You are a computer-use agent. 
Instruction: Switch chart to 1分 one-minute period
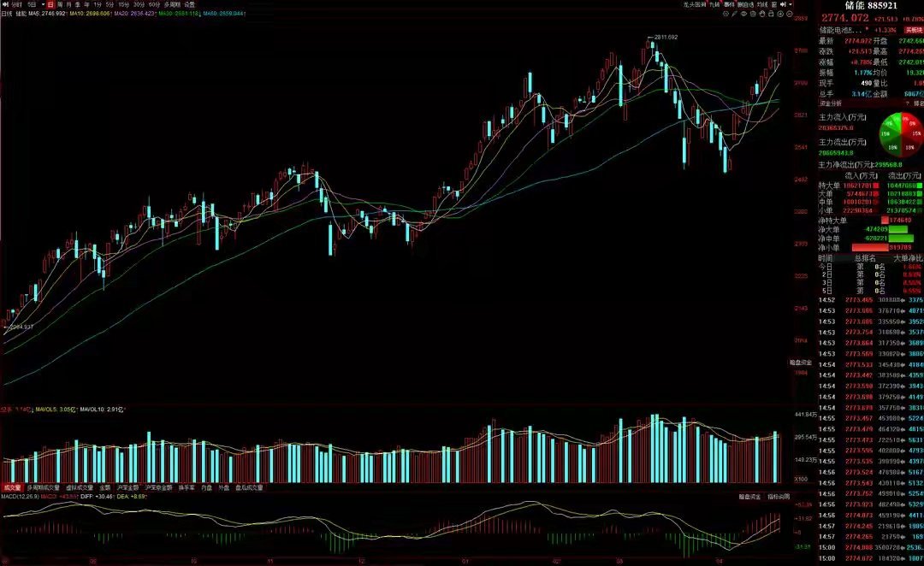[98, 4]
